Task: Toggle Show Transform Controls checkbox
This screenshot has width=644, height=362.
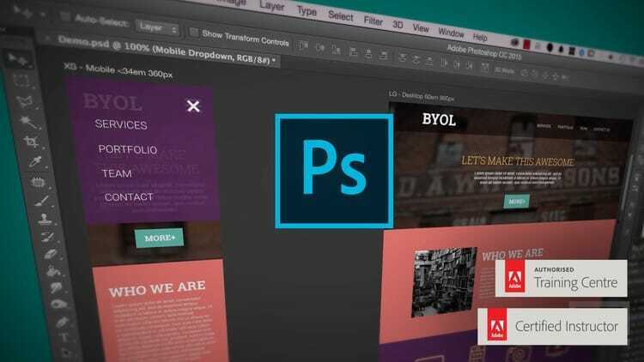Action: point(193,33)
